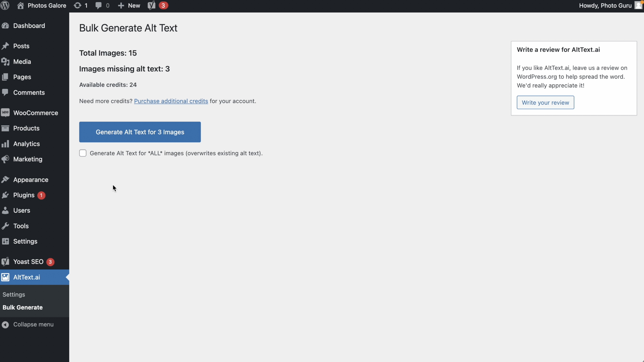Expand Appearance menu in sidebar
Screen dimensions: 644x362
coord(31,180)
